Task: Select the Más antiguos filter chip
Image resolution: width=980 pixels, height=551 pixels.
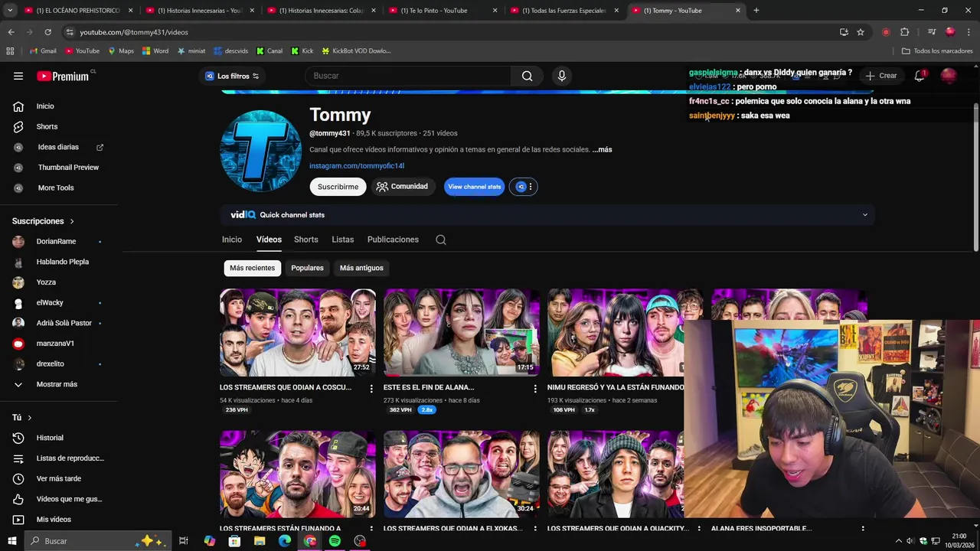Action: 361,268
